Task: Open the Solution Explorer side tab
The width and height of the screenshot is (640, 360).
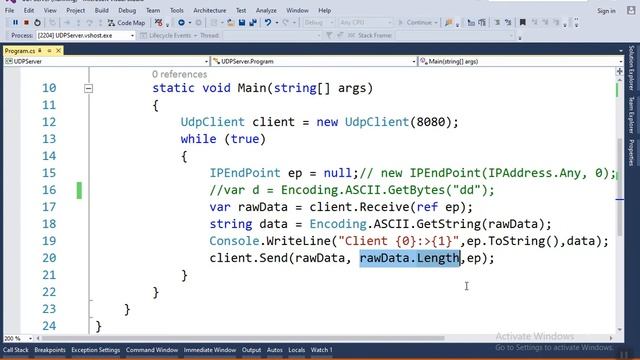Action: (x=631, y=68)
